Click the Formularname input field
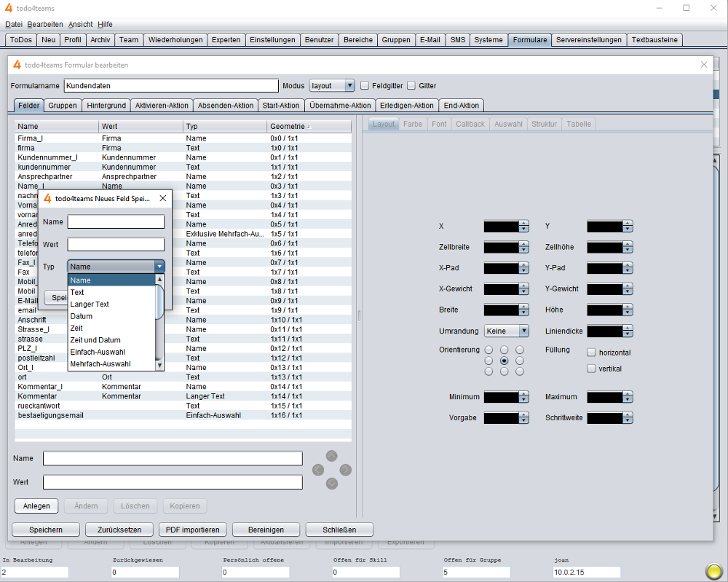 [x=171, y=85]
